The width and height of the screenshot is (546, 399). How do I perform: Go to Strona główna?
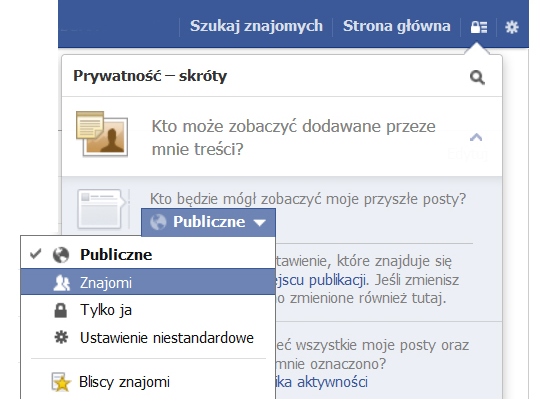[397, 26]
